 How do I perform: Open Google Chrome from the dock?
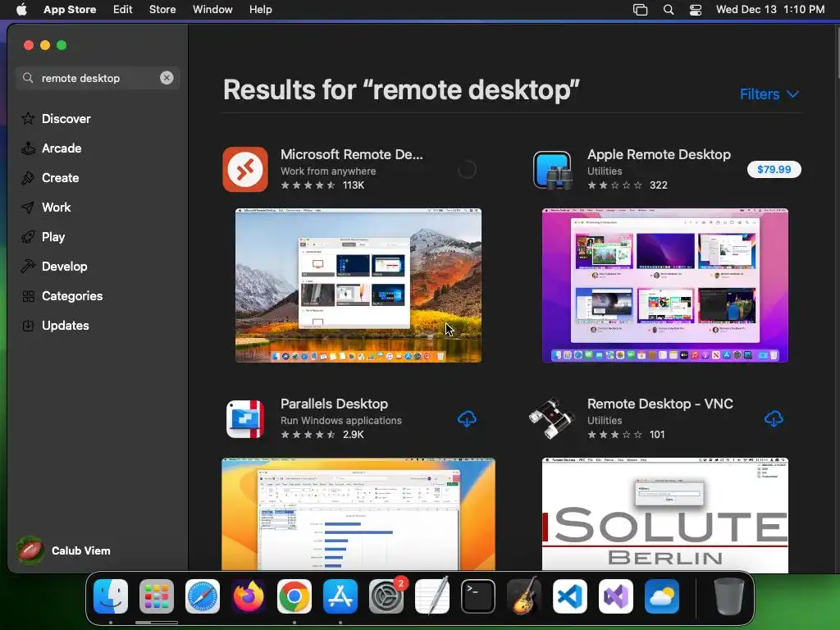click(x=294, y=596)
